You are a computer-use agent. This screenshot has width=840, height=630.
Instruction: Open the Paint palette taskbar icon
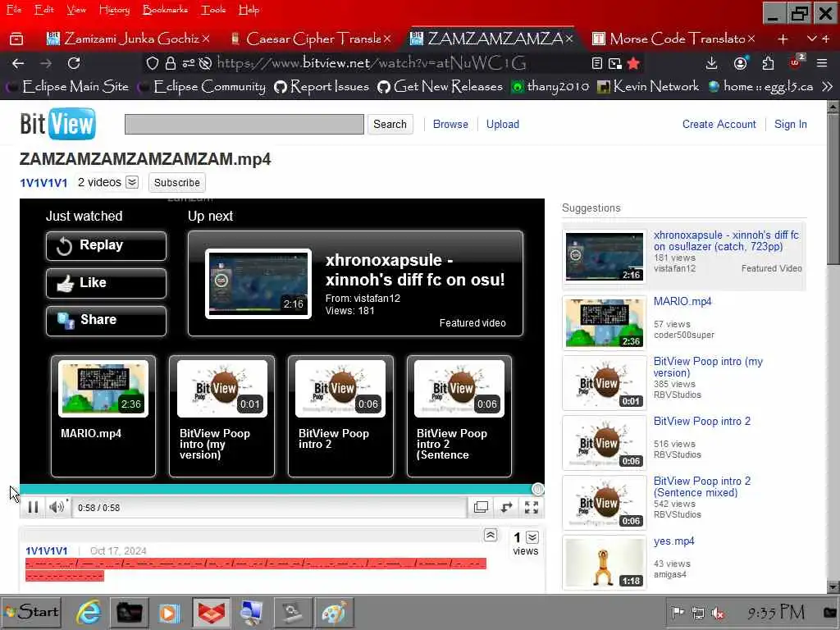click(x=333, y=612)
